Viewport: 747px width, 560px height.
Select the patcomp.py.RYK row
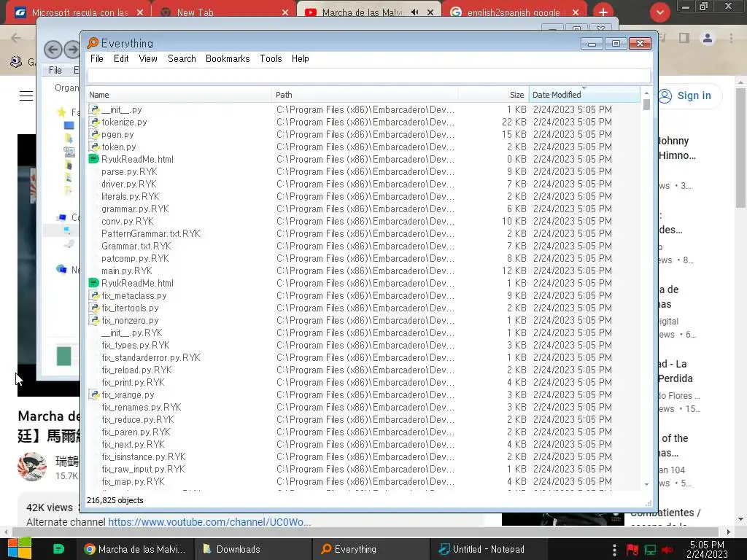363,258
